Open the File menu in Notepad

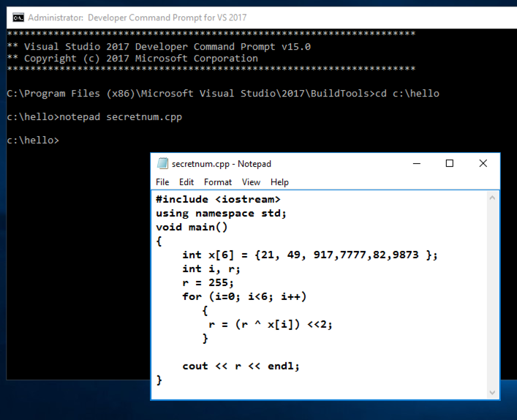pos(162,182)
